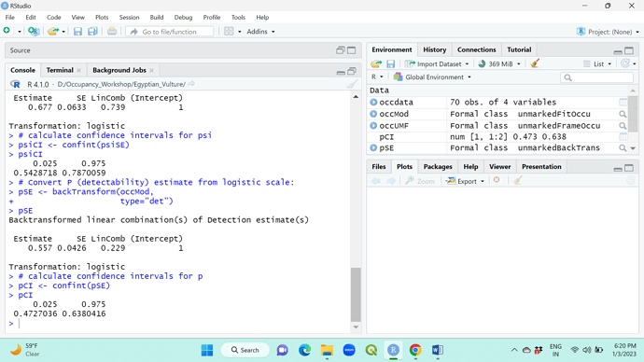Create a new project from toolbar
The image size is (644, 362).
point(34,31)
